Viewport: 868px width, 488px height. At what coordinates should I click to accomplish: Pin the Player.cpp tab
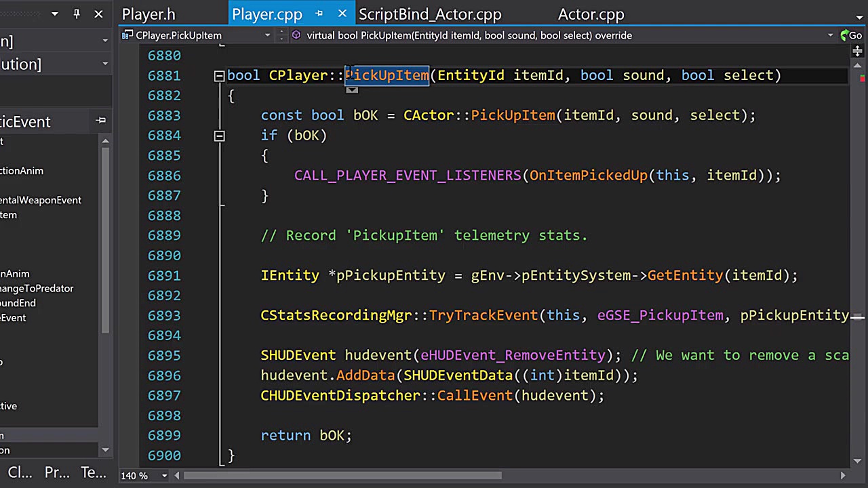point(319,14)
